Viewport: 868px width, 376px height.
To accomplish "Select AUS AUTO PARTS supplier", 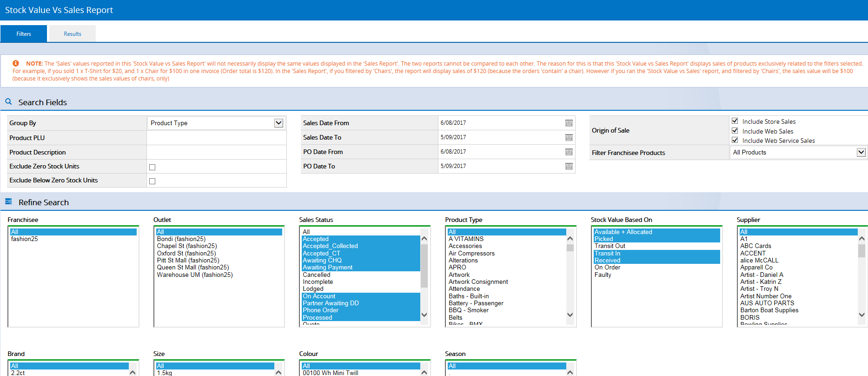I will click(x=798, y=303).
